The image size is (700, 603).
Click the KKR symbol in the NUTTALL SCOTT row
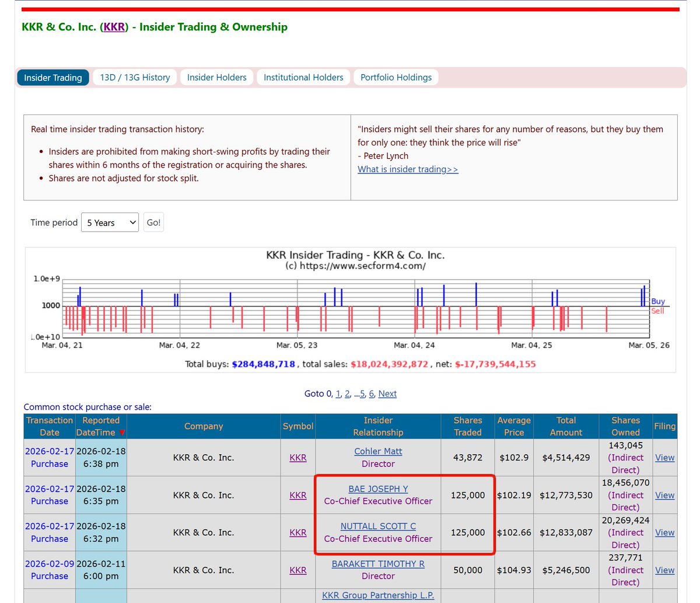(x=298, y=532)
